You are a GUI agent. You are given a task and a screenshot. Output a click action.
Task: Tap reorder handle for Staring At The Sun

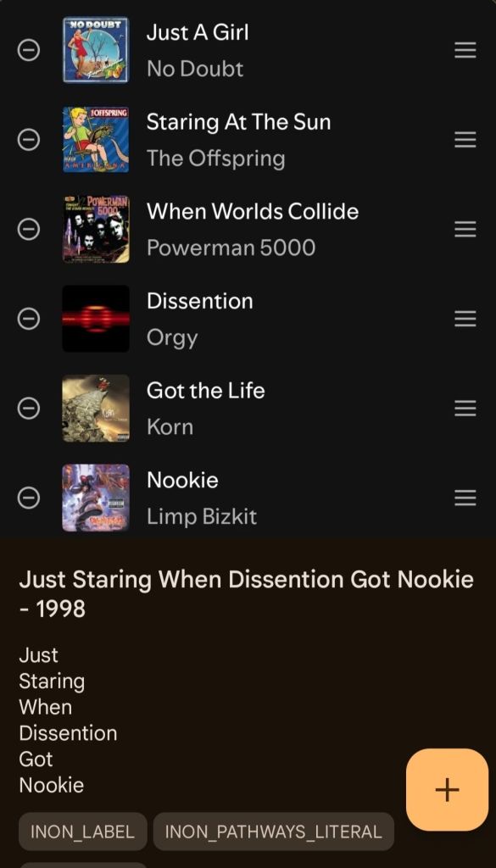click(465, 140)
